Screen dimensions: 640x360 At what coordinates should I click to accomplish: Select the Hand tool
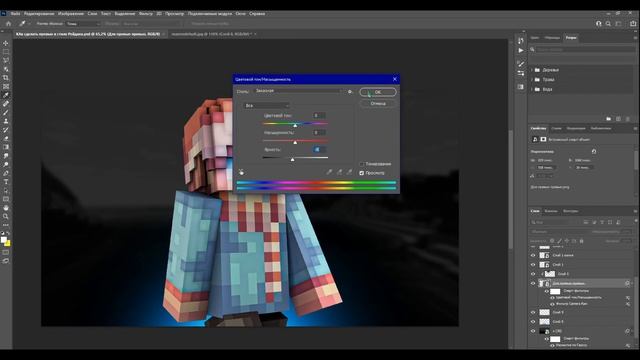click(x=6, y=208)
